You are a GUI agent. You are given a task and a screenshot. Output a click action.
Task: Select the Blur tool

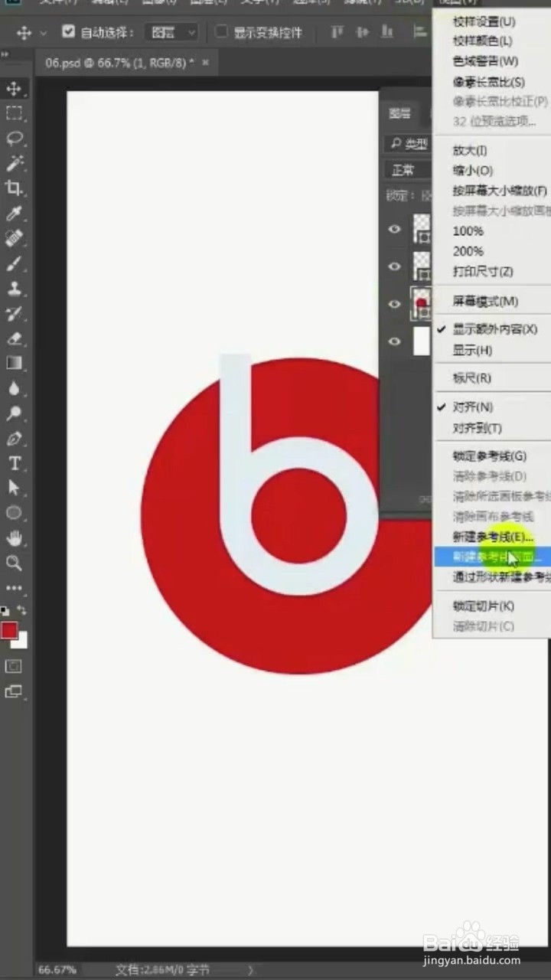pos(14,388)
